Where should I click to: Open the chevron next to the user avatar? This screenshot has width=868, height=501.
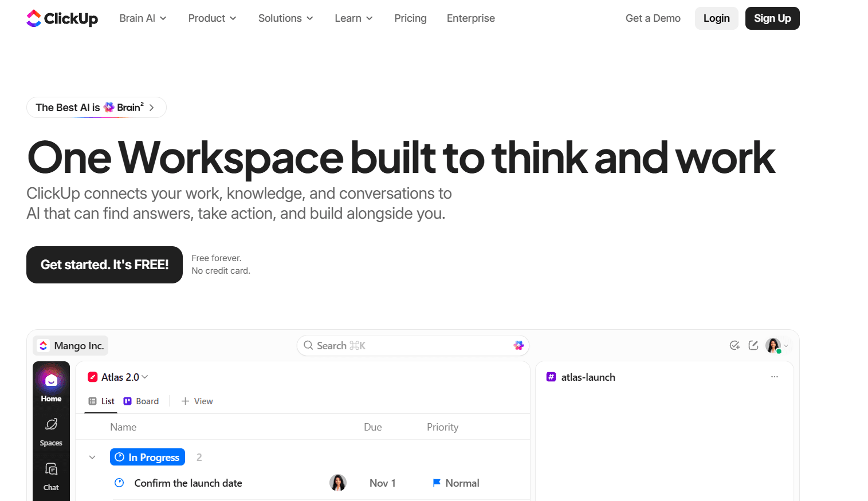(x=786, y=346)
